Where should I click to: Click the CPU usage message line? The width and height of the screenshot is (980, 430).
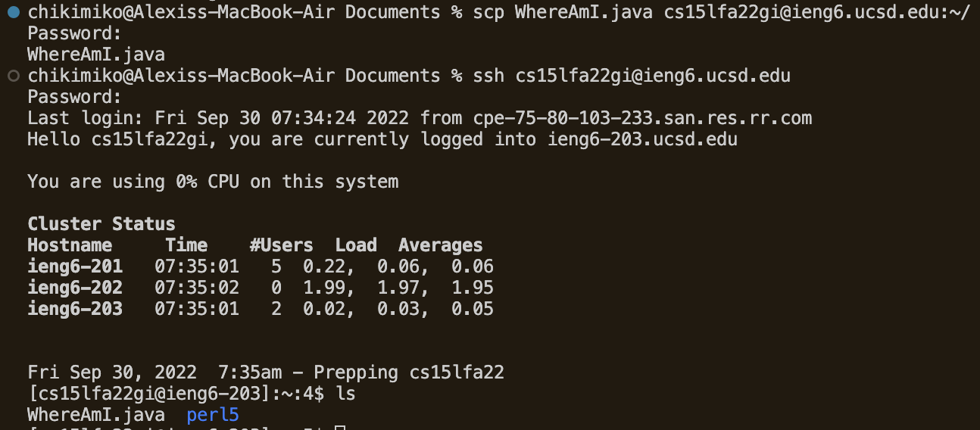pyautogui.click(x=213, y=182)
